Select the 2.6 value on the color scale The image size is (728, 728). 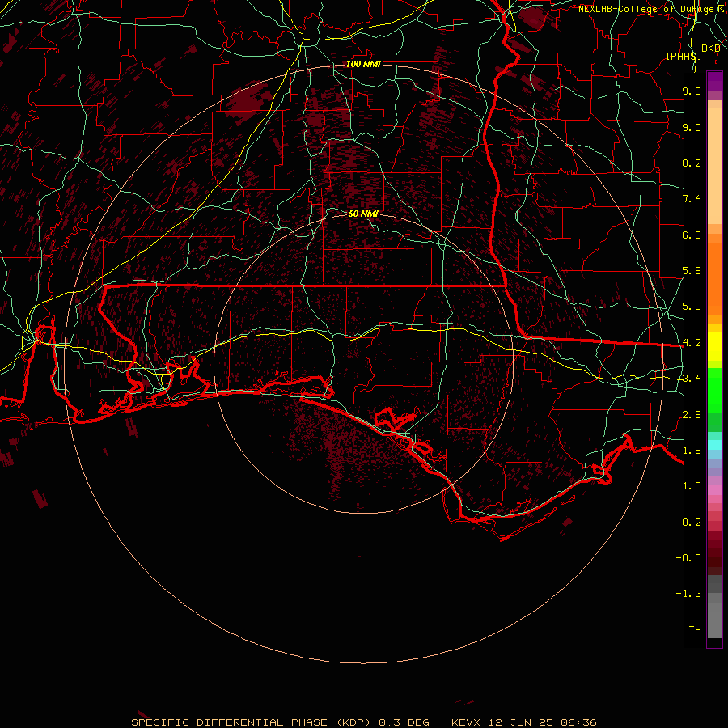coord(692,415)
